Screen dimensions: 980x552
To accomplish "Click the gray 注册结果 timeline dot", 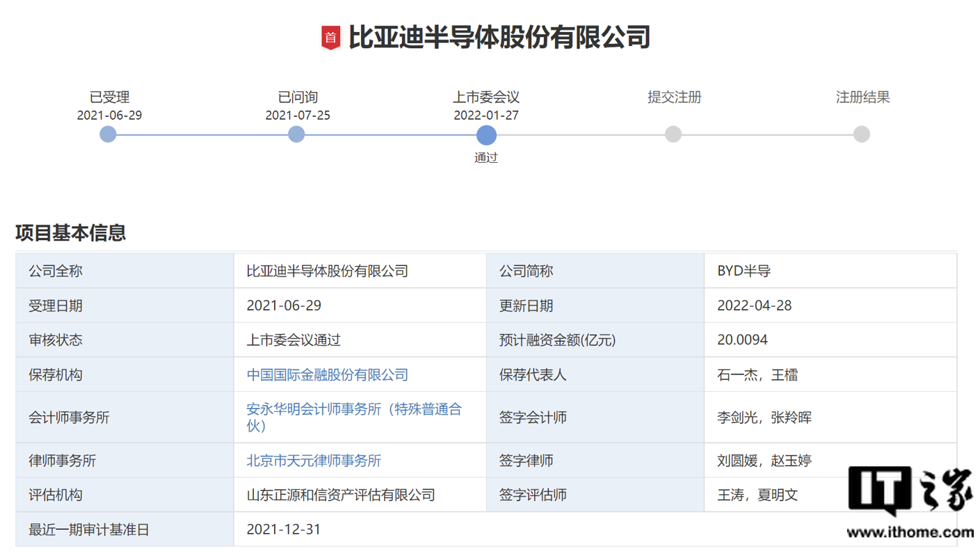I will pos(862,134).
